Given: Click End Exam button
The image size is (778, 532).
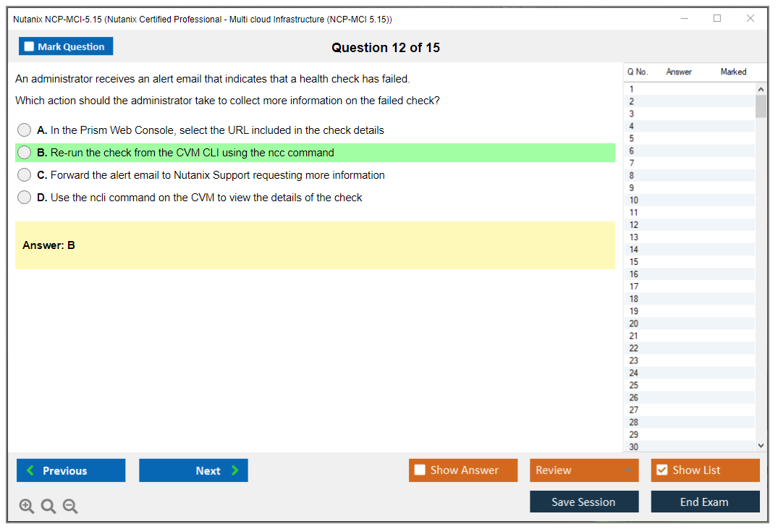Looking at the screenshot, I should click(705, 502).
